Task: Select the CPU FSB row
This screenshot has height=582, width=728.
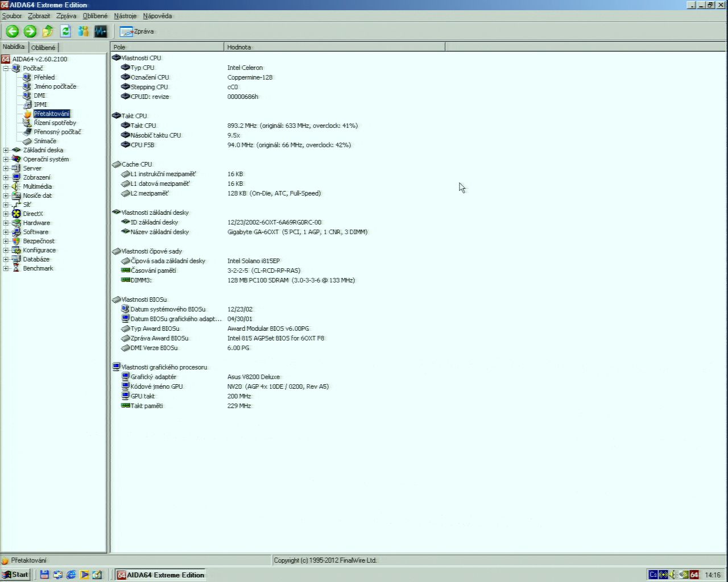Action: tap(236, 145)
